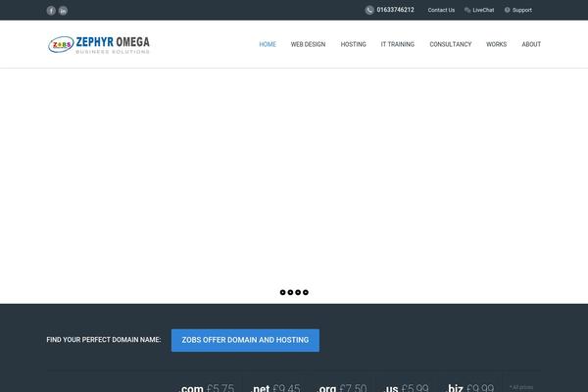The image size is (588, 392).
Task: Click the LiveChat speech bubble icon
Action: click(467, 10)
